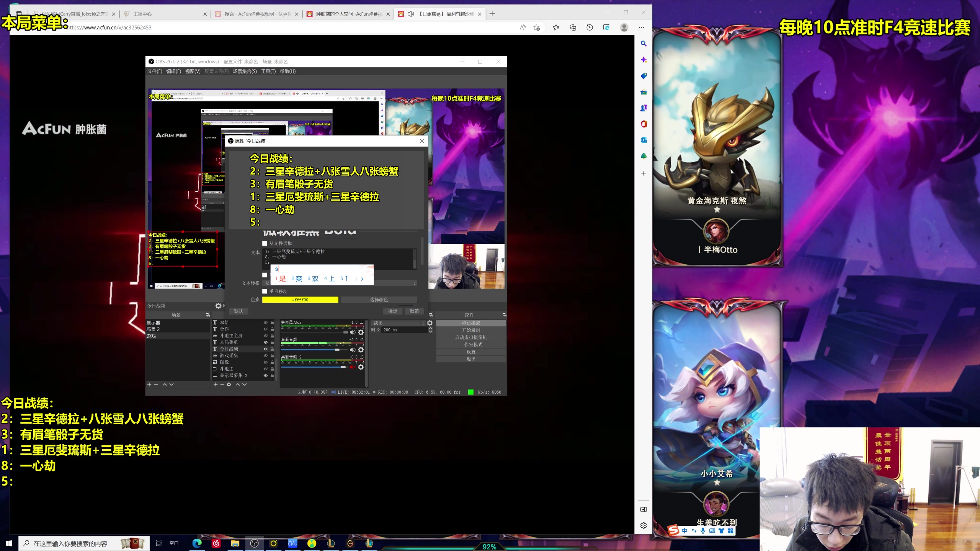This screenshot has height=551, width=980.
Task: Click 选择颜色 to pick a color
Action: coord(379,300)
